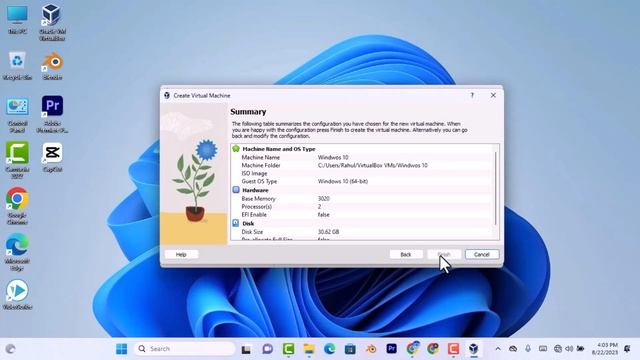Select the Oracle VM VirtualBox desktop shortcut
Image resolution: width=640 pixels, height=360 pixels.
coord(52,22)
